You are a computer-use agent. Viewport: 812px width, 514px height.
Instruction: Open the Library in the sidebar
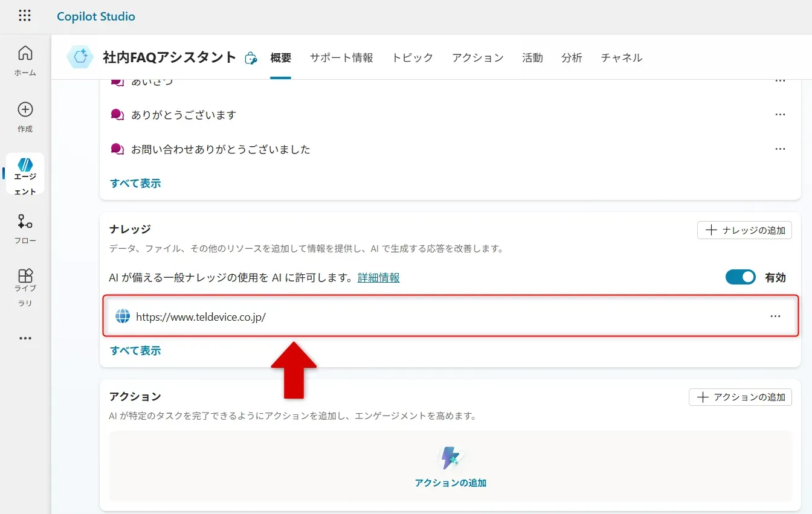coord(25,283)
